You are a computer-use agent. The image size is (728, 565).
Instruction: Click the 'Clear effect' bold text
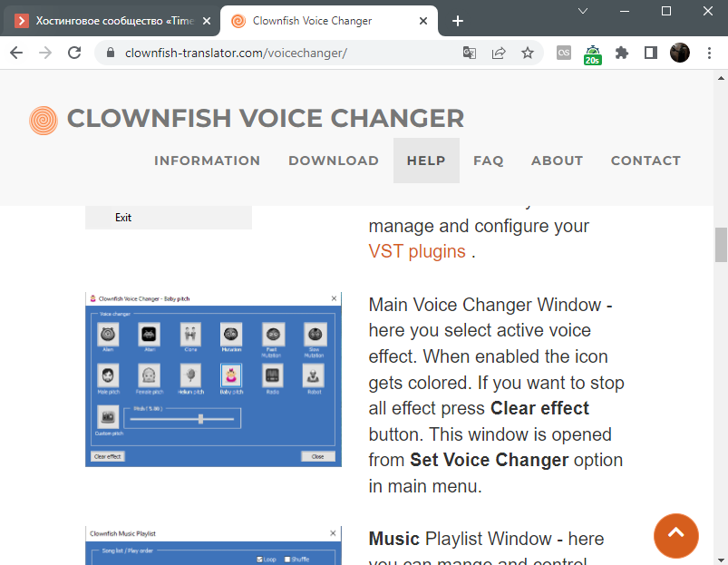(x=539, y=408)
